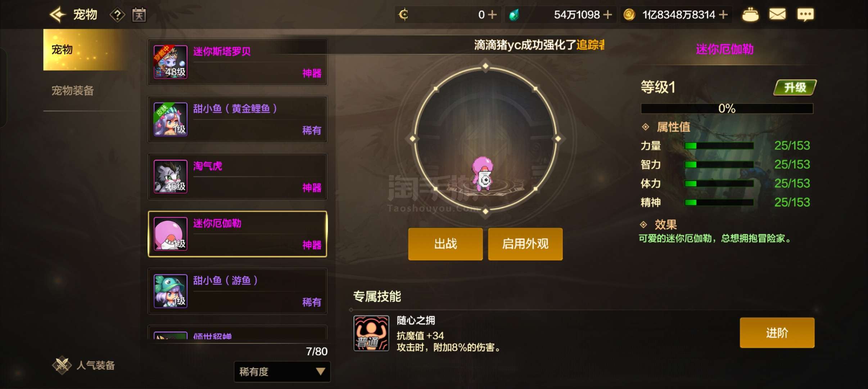This screenshot has width=868, height=389.
Task: Open 人气装备 crossed swords icon
Action: coord(62,365)
